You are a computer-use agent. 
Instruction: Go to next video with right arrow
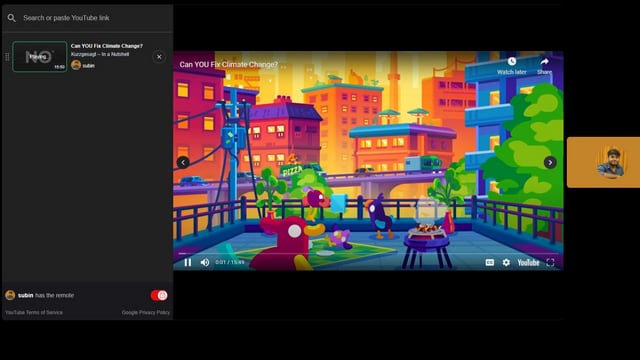tap(550, 162)
